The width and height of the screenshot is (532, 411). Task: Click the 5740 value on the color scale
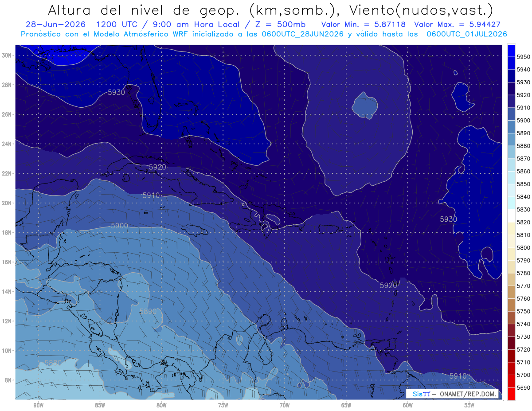(x=524, y=324)
